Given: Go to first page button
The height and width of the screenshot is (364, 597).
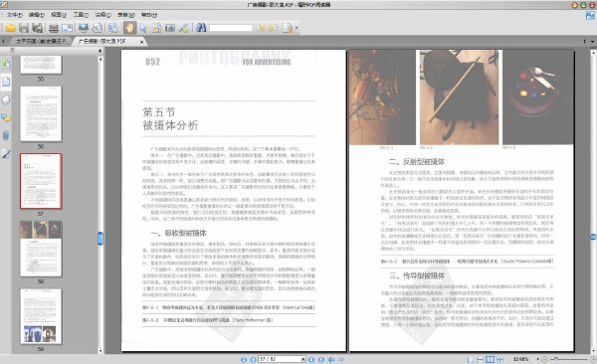Looking at the screenshot, I should click(244, 359).
